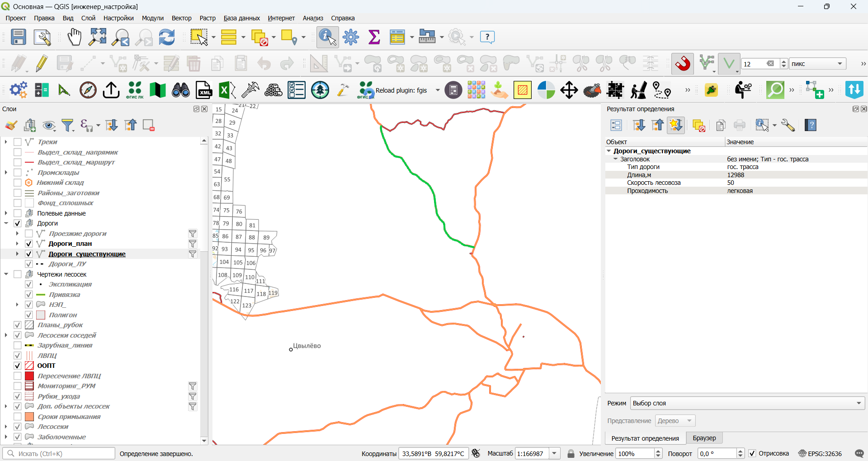Screen dimensions: 868x461
Task: Open the Вектор menu
Action: 181,18
